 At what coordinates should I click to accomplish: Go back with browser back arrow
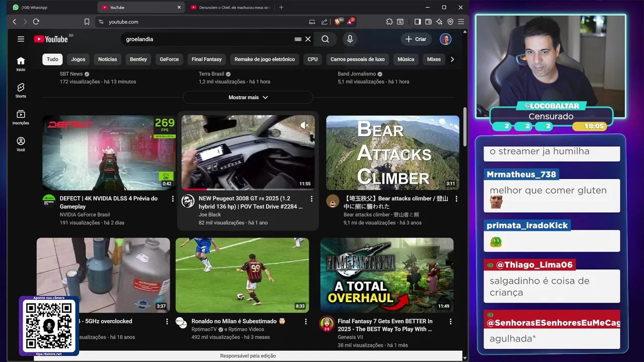(15, 22)
